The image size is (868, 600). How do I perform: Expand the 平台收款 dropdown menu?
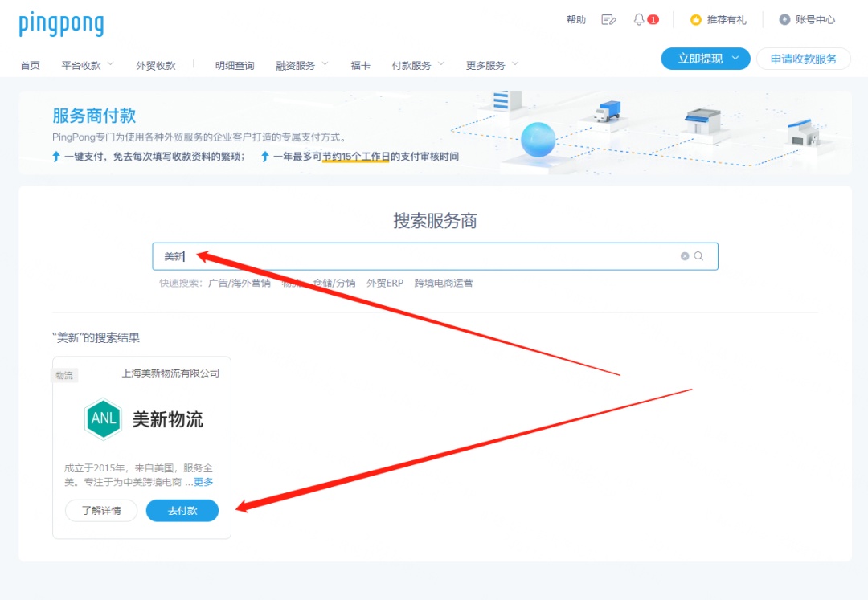pos(88,66)
